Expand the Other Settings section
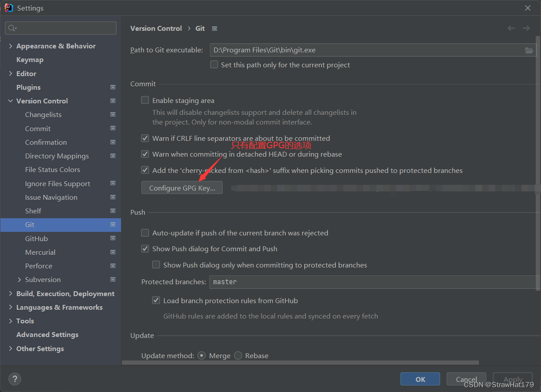 11,348
